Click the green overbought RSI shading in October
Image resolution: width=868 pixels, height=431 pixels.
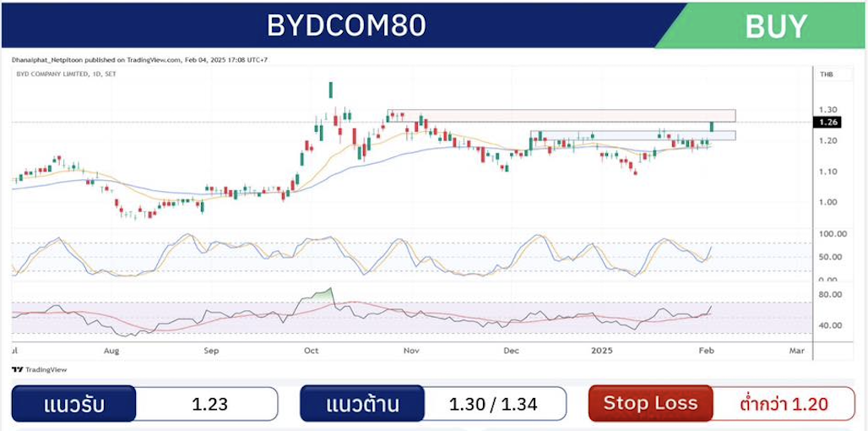[324, 294]
